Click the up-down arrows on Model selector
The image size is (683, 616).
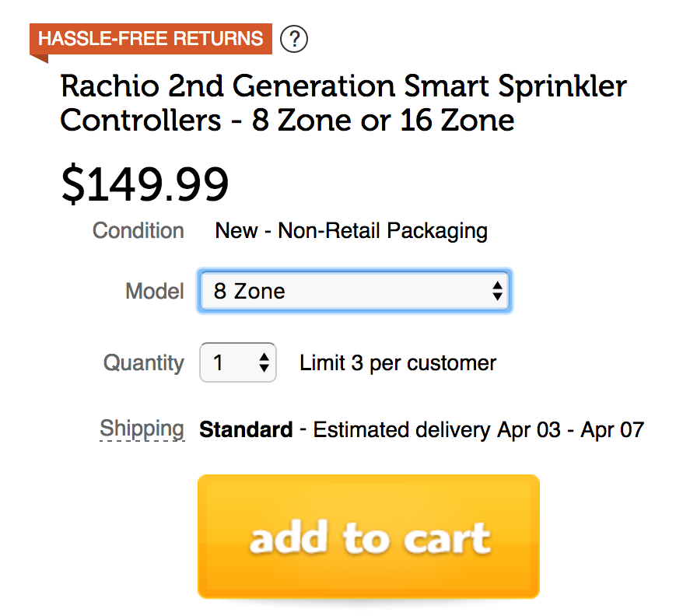pos(497,292)
